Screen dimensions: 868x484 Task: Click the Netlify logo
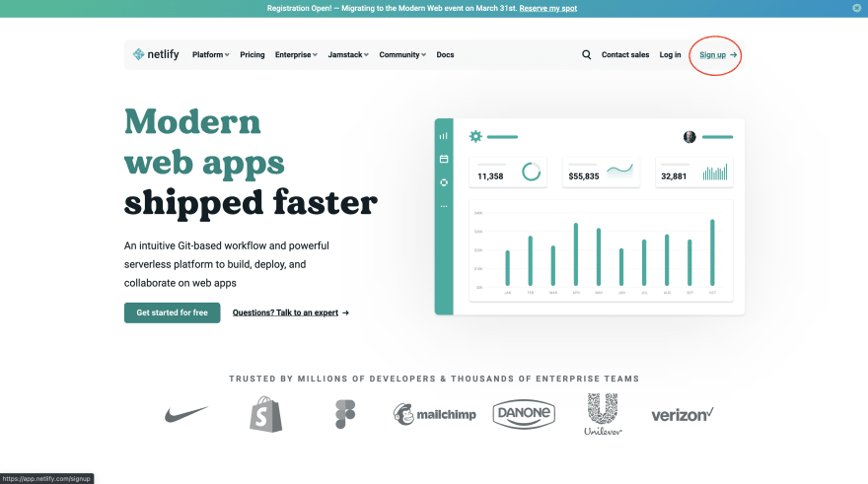pyautogui.click(x=156, y=54)
